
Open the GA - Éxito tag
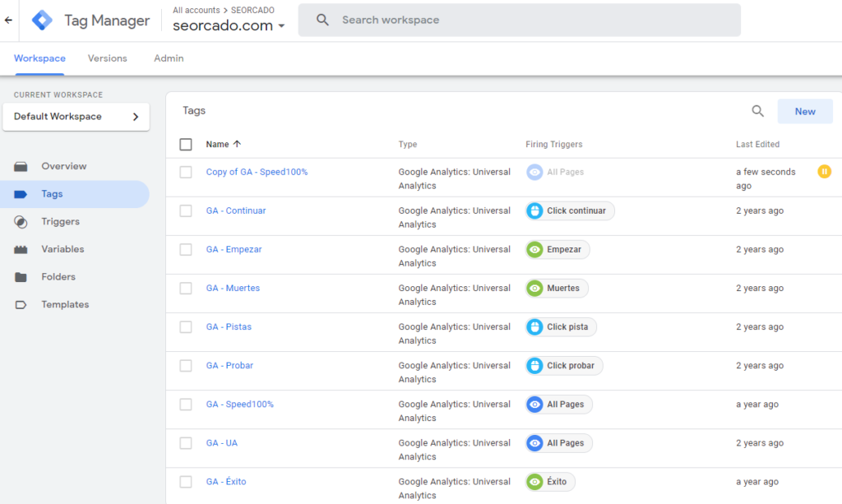click(225, 482)
